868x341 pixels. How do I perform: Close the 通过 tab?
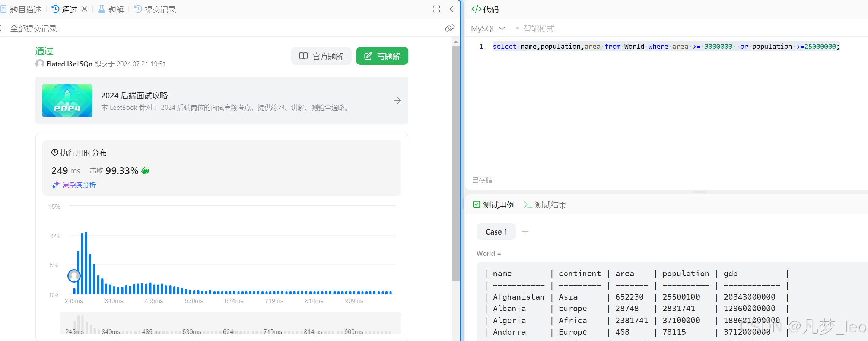click(x=85, y=9)
